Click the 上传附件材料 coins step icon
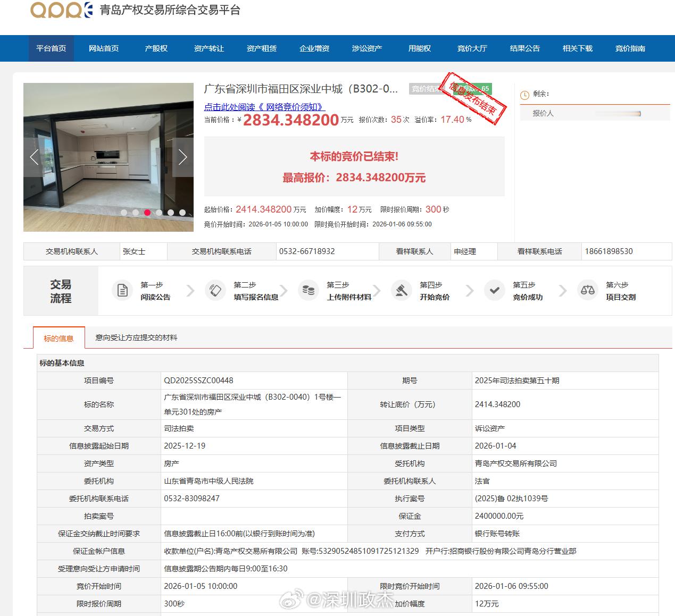Screen dimensions: 675x616 [309, 290]
